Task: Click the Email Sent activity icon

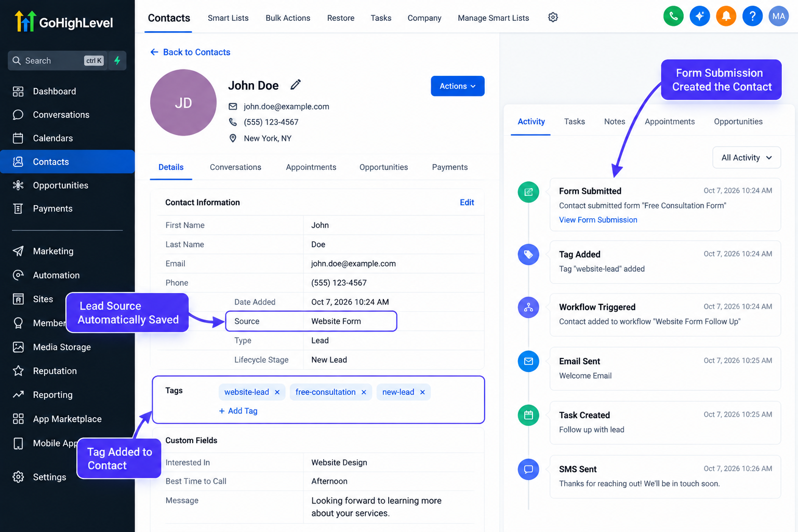Action: [528, 362]
